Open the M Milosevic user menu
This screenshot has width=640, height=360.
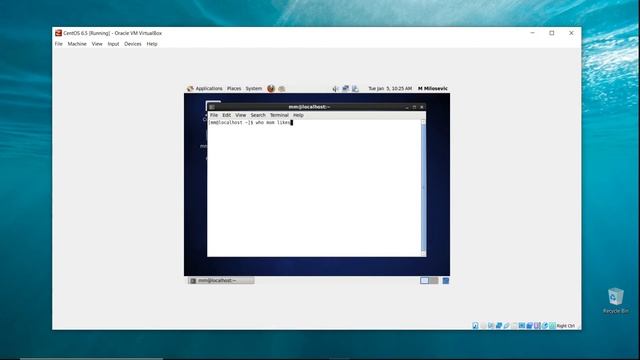click(x=433, y=89)
